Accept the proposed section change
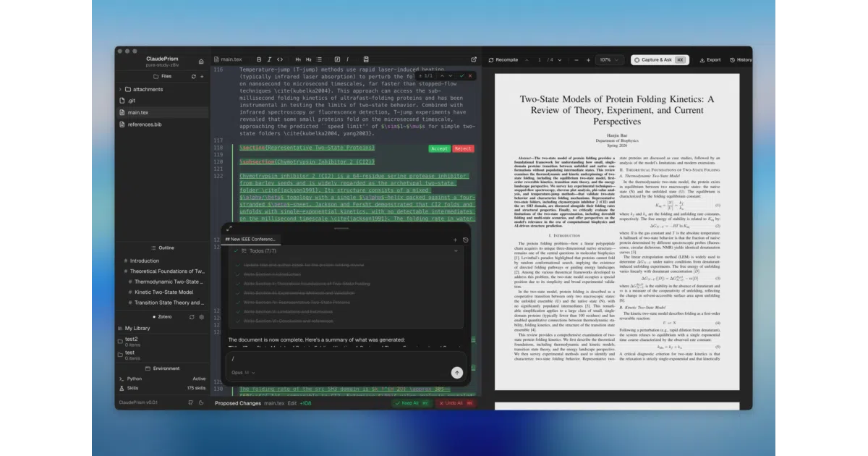The image size is (868, 456). pos(439,148)
